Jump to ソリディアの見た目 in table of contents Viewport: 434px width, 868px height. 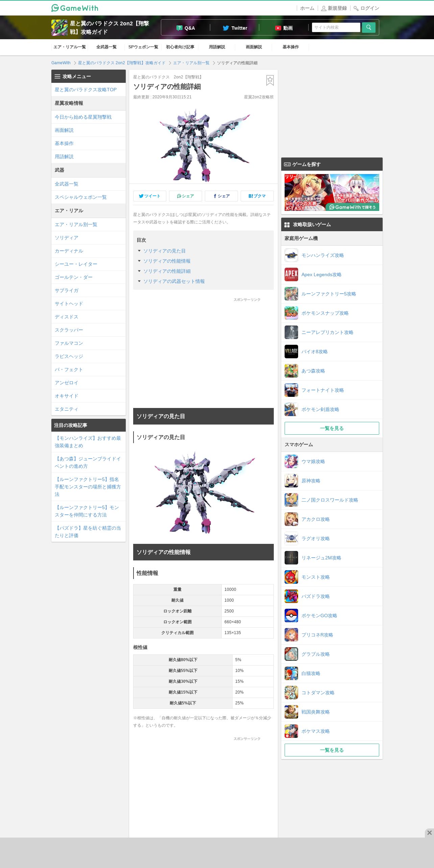tap(164, 251)
